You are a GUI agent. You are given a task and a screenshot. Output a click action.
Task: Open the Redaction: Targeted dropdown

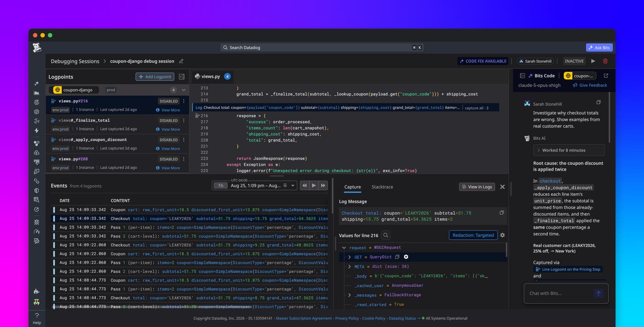click(473, 235)
